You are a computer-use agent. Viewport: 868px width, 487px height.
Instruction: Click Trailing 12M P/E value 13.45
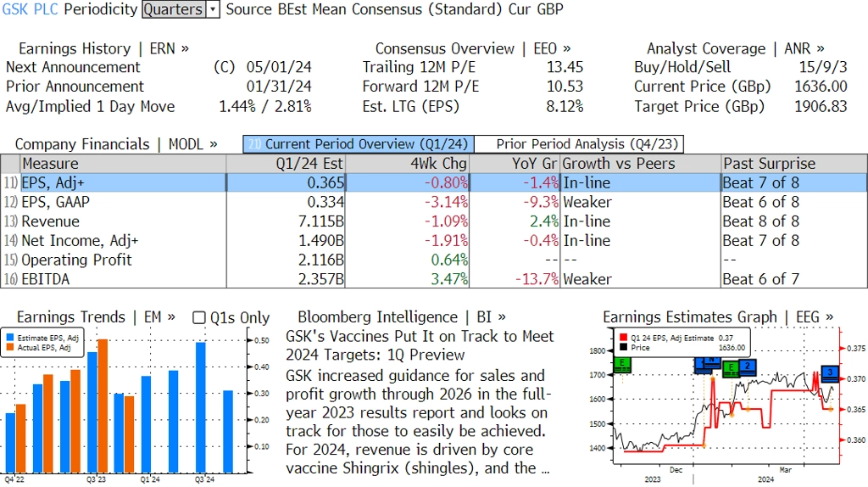coord(565,68)
